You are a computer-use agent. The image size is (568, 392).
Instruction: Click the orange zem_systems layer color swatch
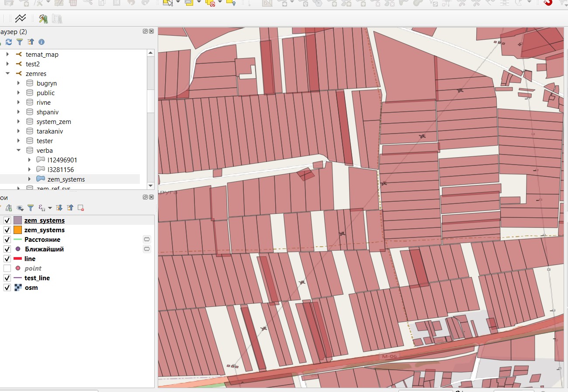17,230
